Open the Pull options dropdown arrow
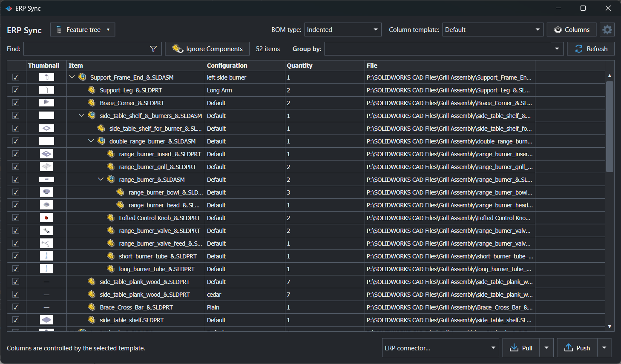 546,348
